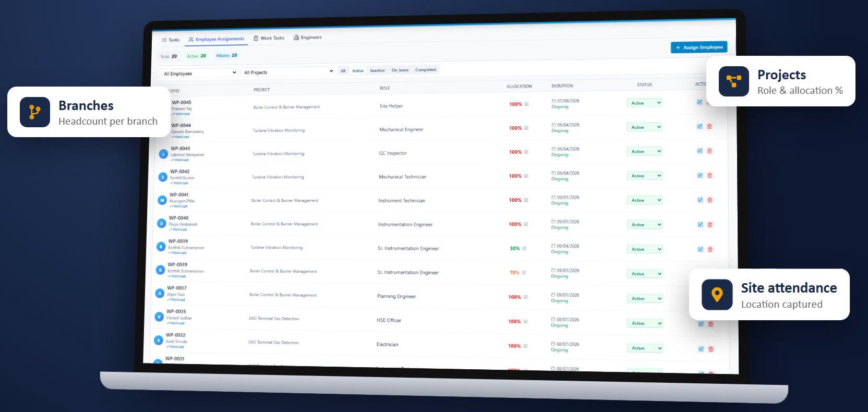Delete the WP-0044 Ganesh Ramasamy assignment

[709, 126]
